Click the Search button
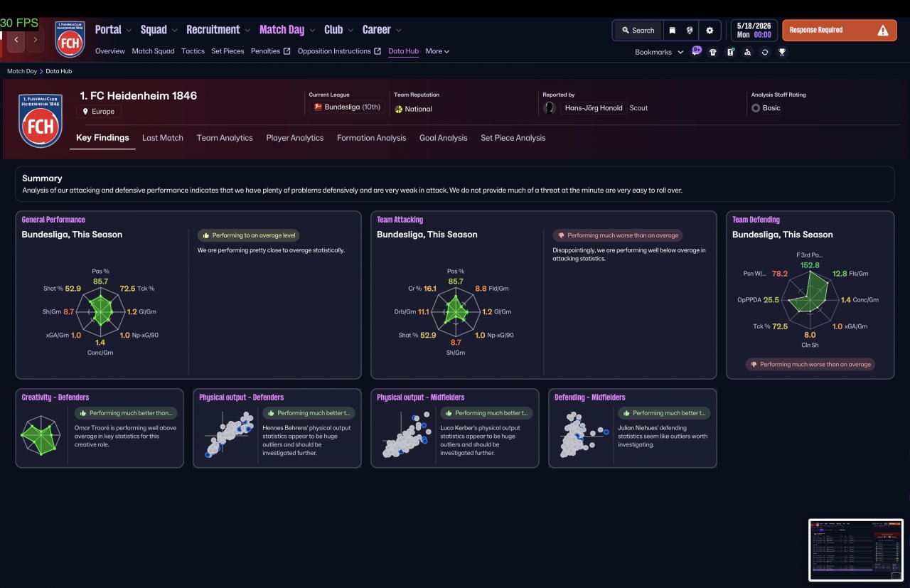 pyautogui.click(x=638, y=31)
